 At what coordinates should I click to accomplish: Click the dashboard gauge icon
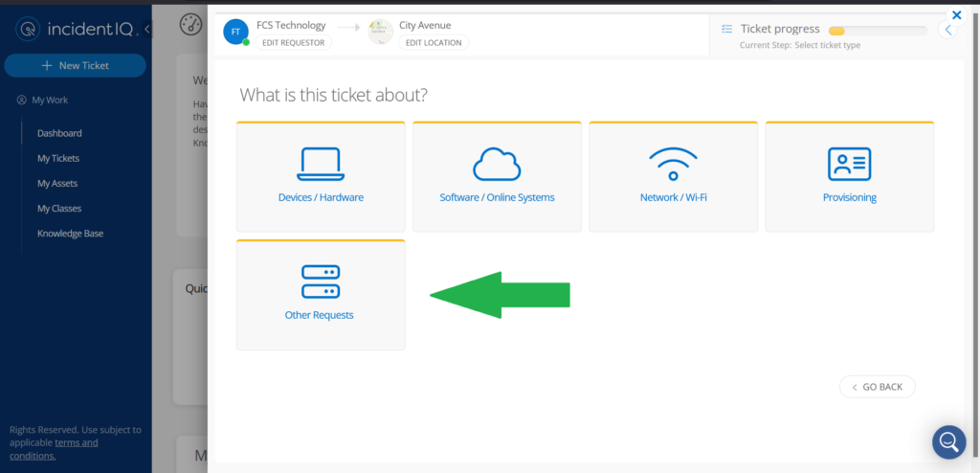tap(190, 24)
